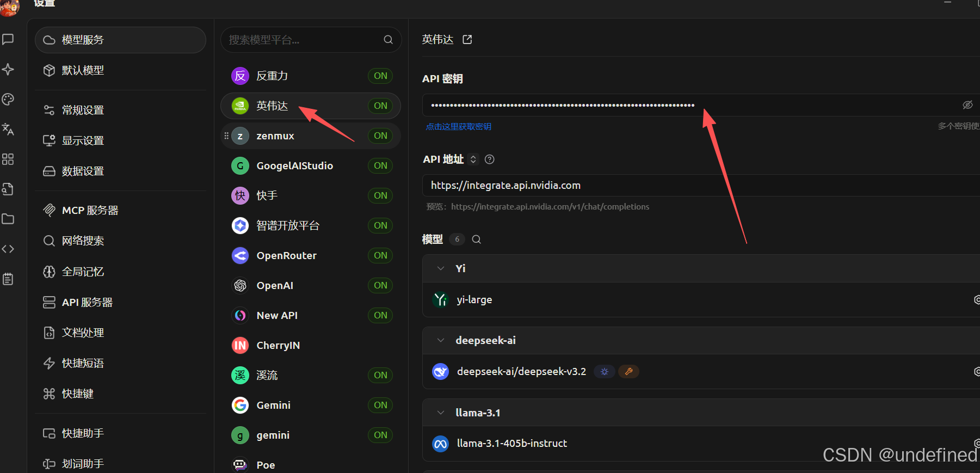Screen dimensions: 980x473
Task: Toggle the ON badge for 英伟达
Action: pos(380,106)
